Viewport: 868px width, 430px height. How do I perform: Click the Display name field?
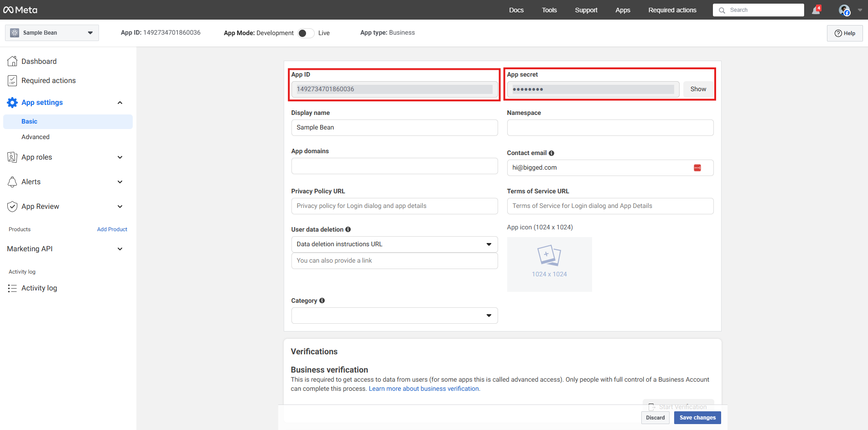coord(395,128)
